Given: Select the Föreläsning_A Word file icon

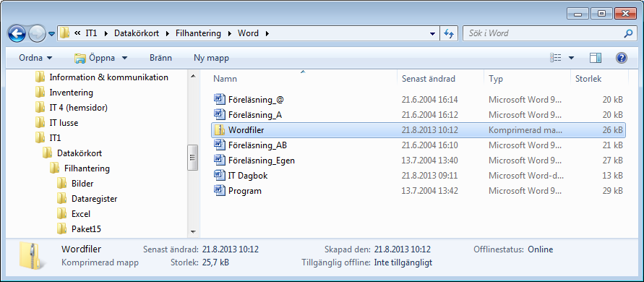Looking at the screenshot, I should (x=220, y=115).
